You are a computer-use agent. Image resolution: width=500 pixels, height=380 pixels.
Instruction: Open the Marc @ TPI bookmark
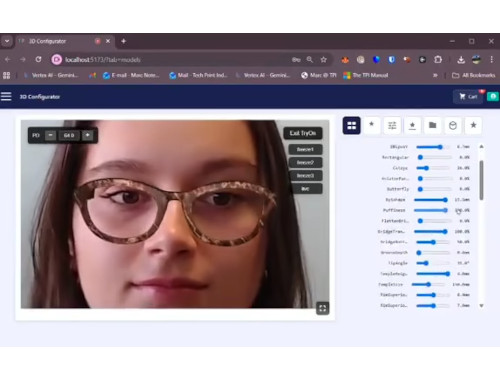319,75
